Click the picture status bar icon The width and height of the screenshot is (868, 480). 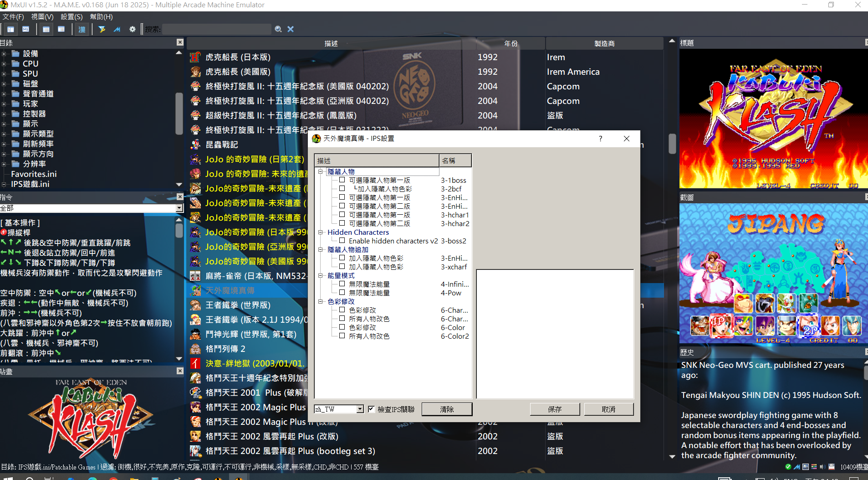pos(806,467)
